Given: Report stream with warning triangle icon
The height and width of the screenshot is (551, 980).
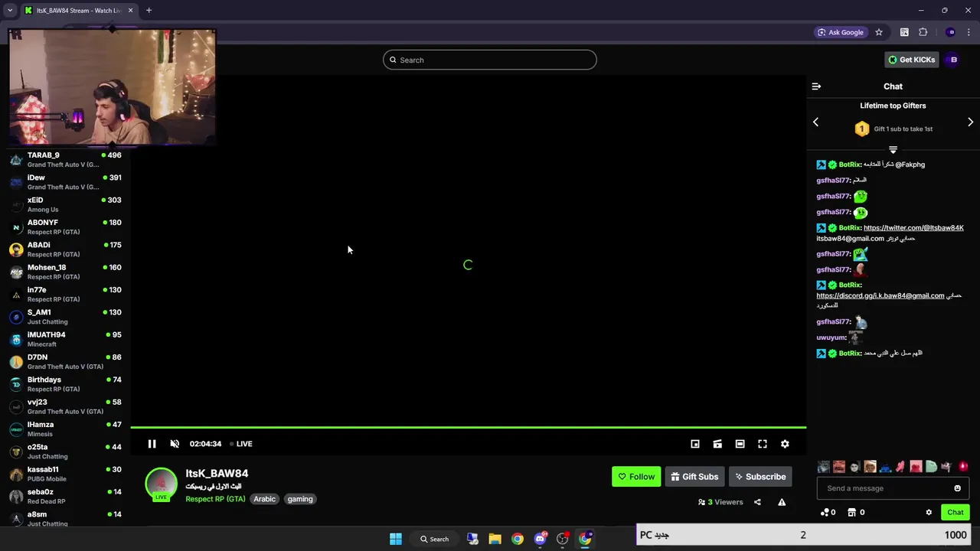Looking at the screenshot, I should [782, 502].
